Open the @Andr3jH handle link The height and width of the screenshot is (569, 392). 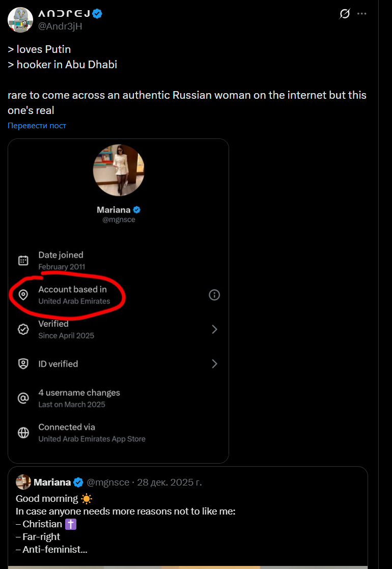click(61, 26)
